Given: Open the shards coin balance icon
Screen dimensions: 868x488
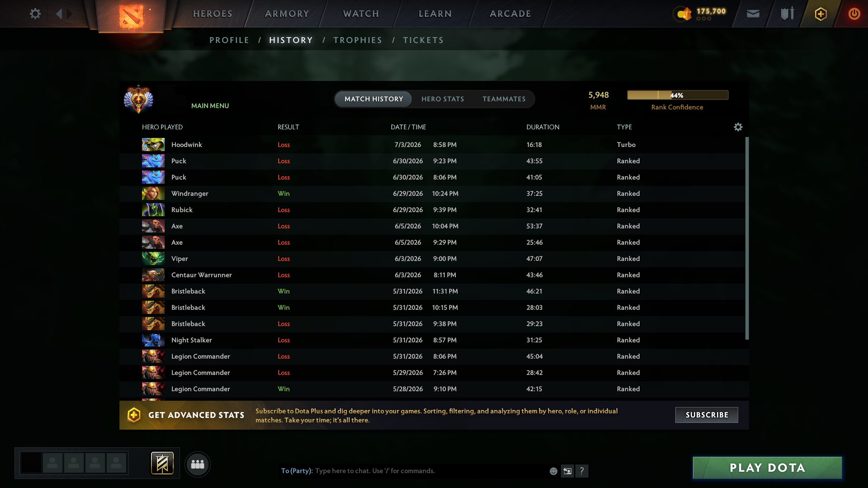Looking at the screenshot, I should tap(684, 14).
